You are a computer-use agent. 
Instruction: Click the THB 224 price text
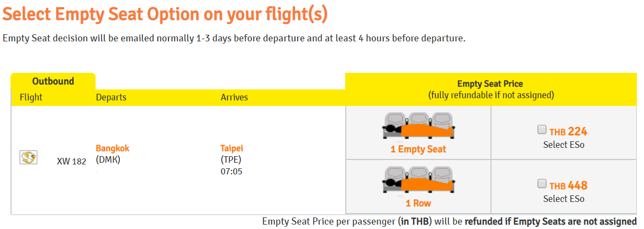[568, 131]
